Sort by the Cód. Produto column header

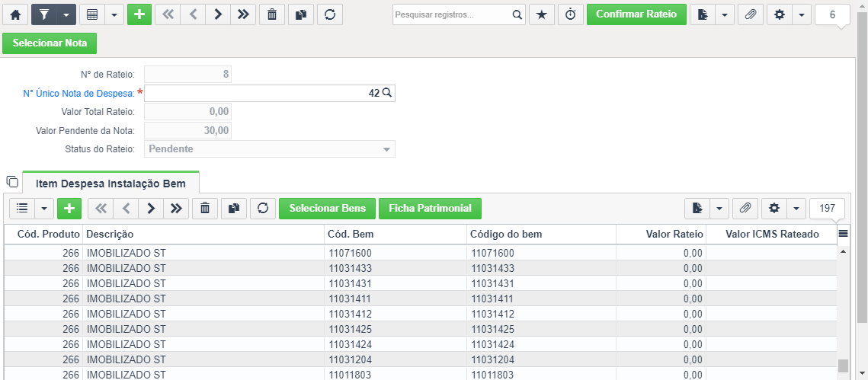tap(43, 234)
